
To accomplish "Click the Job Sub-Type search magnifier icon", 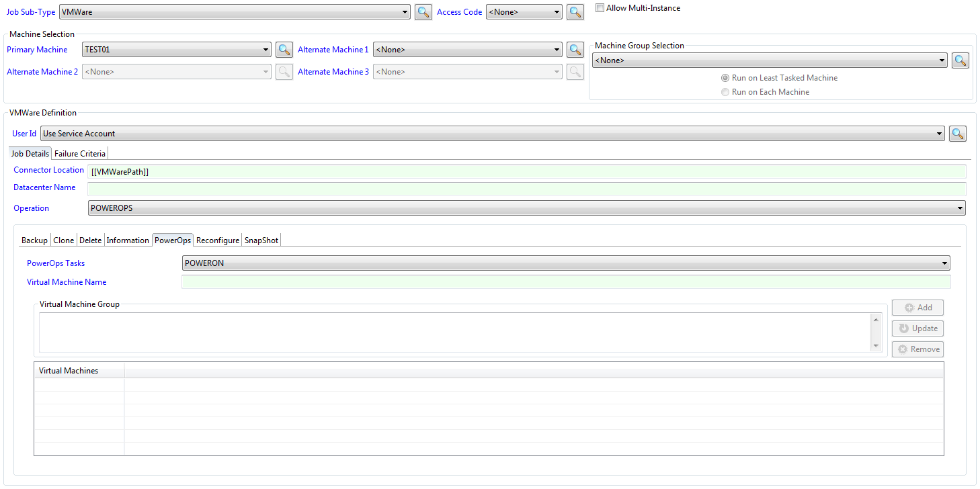I will (x=423, y=12).
